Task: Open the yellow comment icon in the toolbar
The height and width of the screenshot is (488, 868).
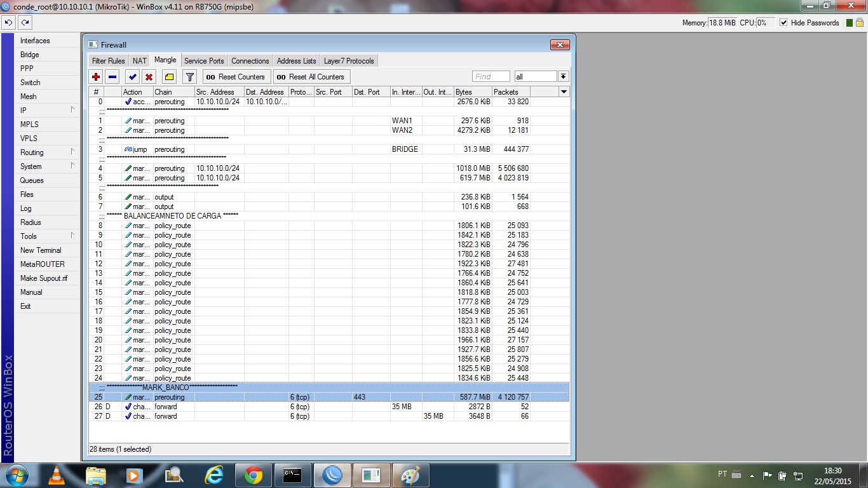Action: point(169,77)
